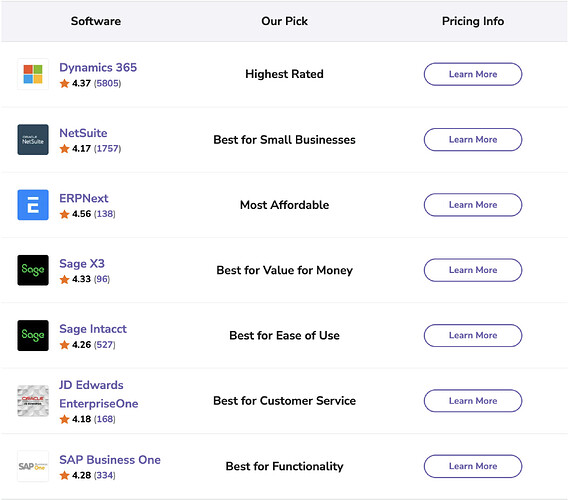Click Learn More for Sage X3
The width and height of the screenshot is (568, 500).
[473, 270]
